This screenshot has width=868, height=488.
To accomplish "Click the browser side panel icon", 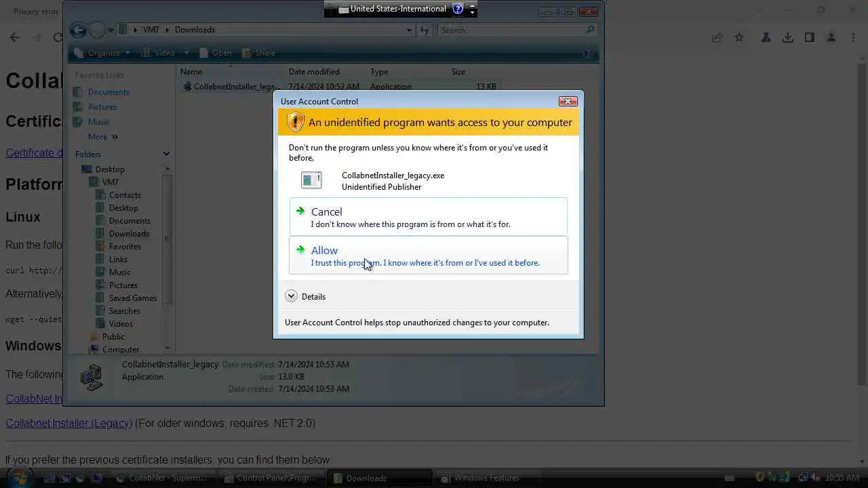I will point(810,37).
